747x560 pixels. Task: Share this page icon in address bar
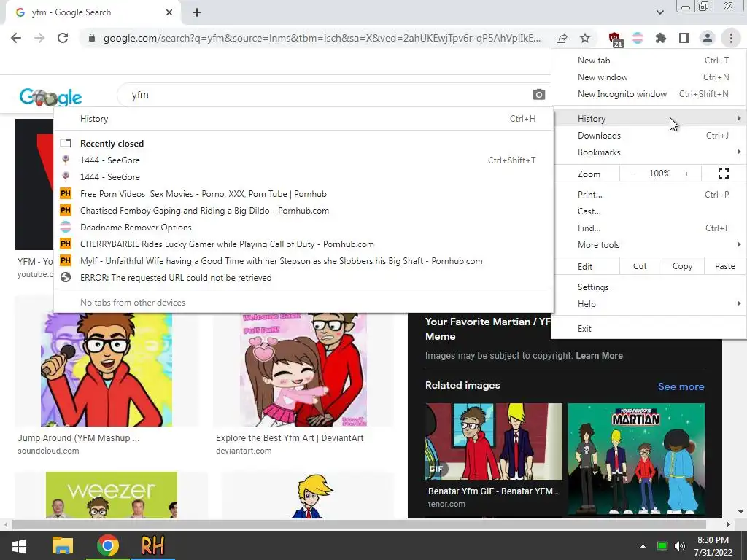(562, 38)
